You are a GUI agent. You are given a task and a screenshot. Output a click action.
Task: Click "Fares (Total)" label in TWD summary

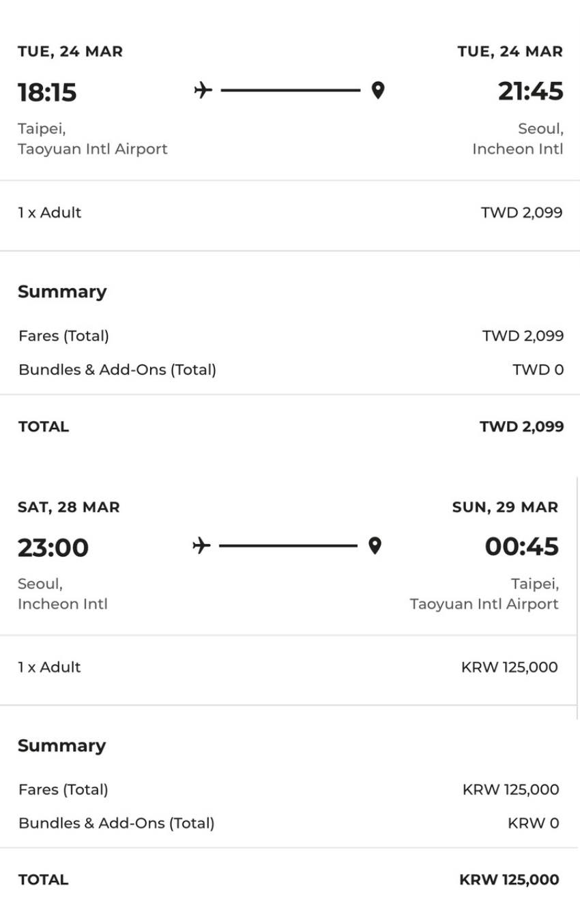click(x=63, y=336)
